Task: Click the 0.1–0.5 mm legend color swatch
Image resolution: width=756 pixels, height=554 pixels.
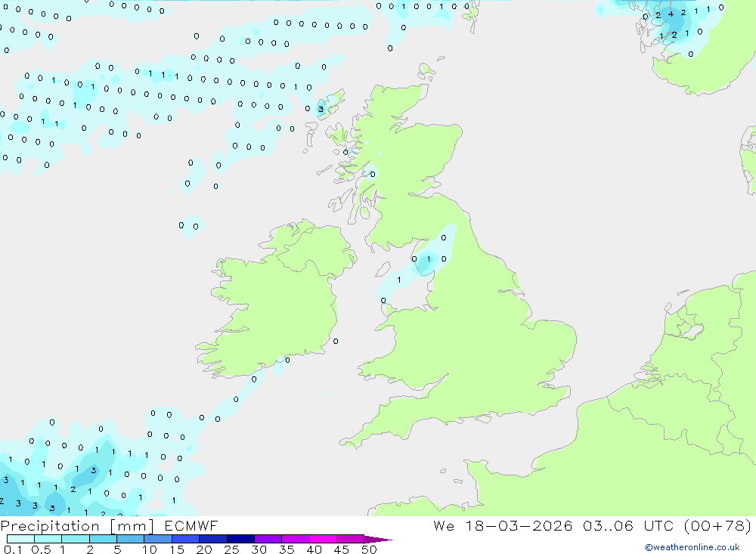Action: [20, 539]
